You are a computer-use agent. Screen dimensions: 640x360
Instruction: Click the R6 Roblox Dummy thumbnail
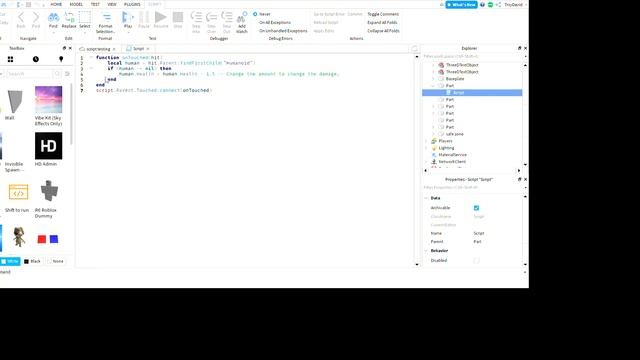(x=49, y=192)
